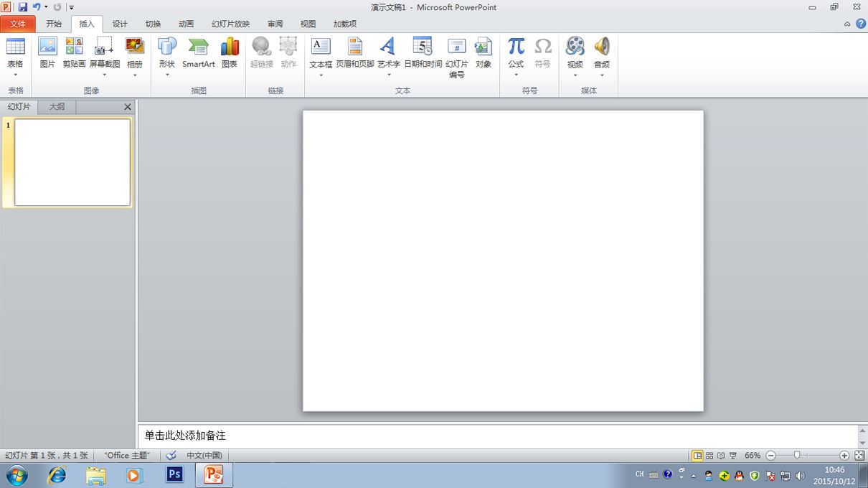Open Internet Explorer from taskbar
Viewport: 868px width, 488px height.
click(56, 475)
